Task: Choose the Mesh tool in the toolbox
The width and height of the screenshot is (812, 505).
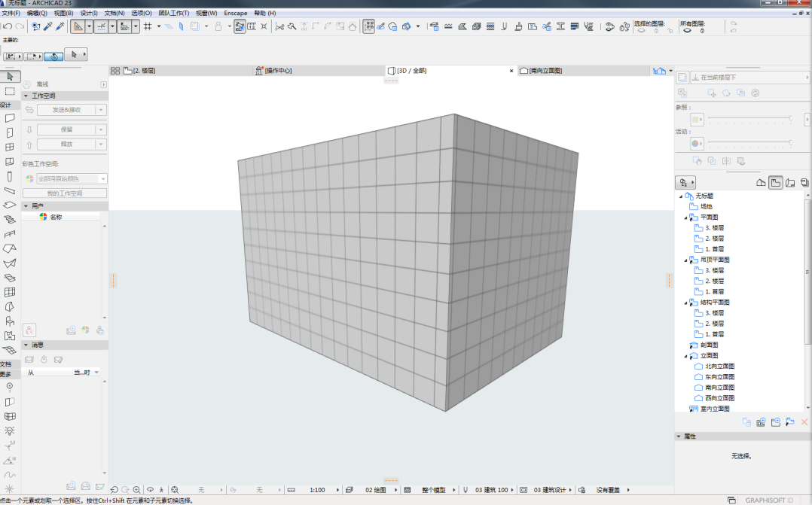Action: tap(10, 350)
